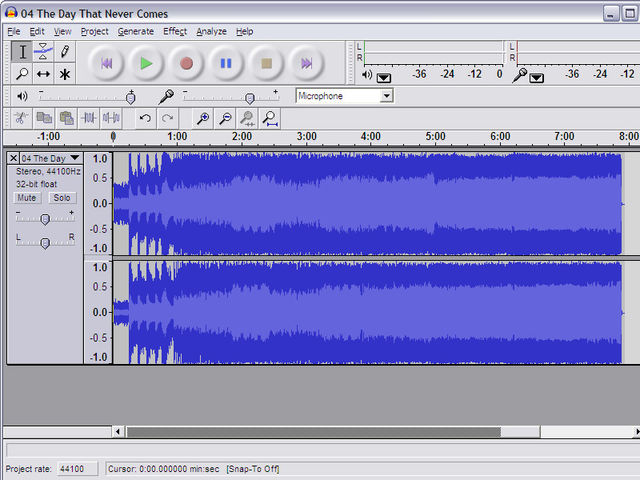The height and width of the screenshot is (480, 640).
Task: Close the 04 The Day track
Action: [x=13, y=158]
